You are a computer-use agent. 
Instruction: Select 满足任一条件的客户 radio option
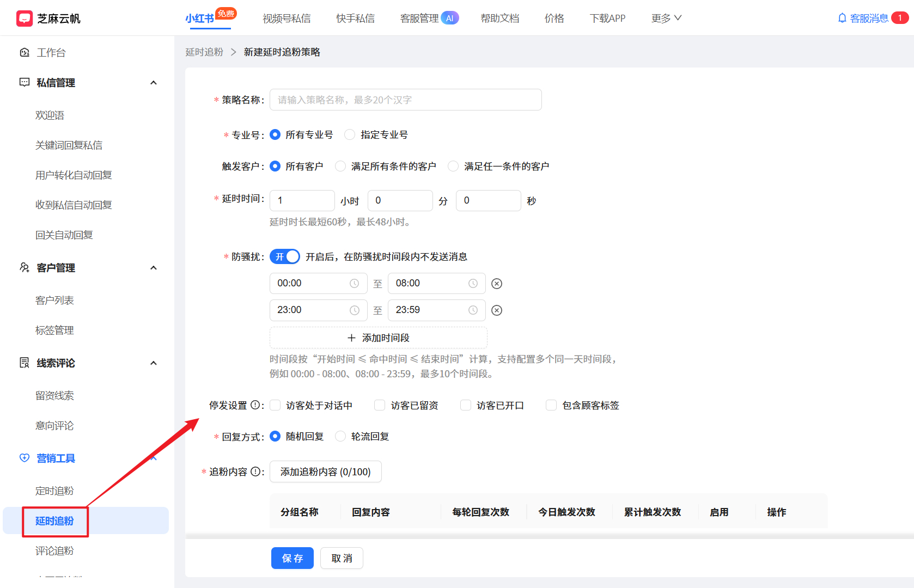point(453,166)
